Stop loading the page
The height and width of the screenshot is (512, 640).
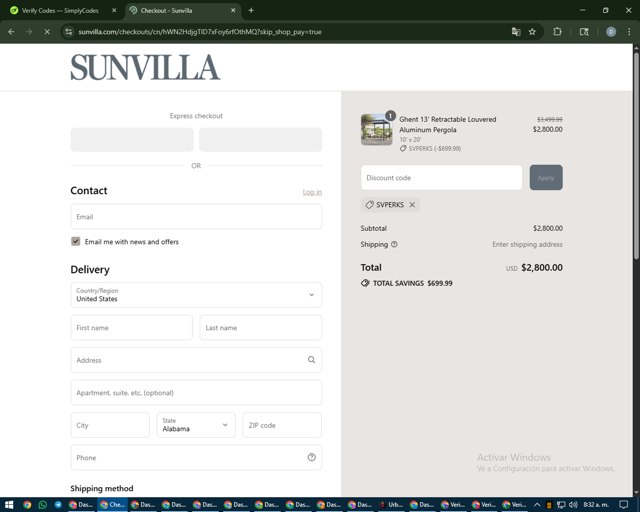point(47,32)
